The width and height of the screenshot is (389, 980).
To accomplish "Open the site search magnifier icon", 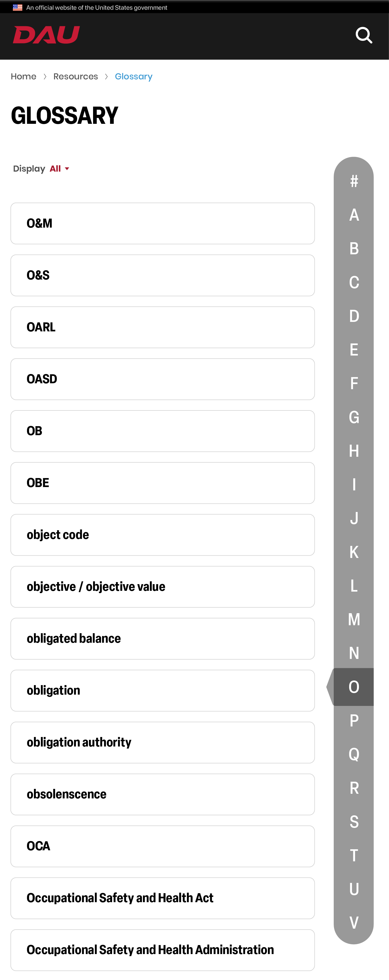I will (364, 35).
